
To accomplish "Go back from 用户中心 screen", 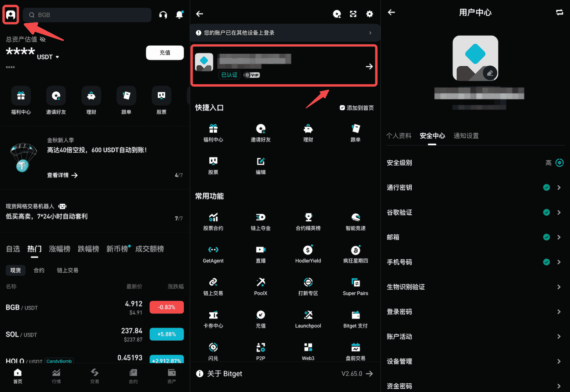I will [x=392, y=12].
